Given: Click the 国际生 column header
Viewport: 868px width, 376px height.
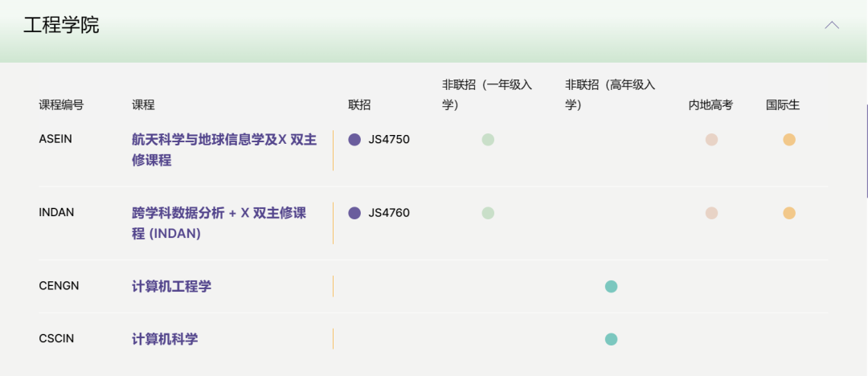Looking at the screenshot, I should (783, 105).
